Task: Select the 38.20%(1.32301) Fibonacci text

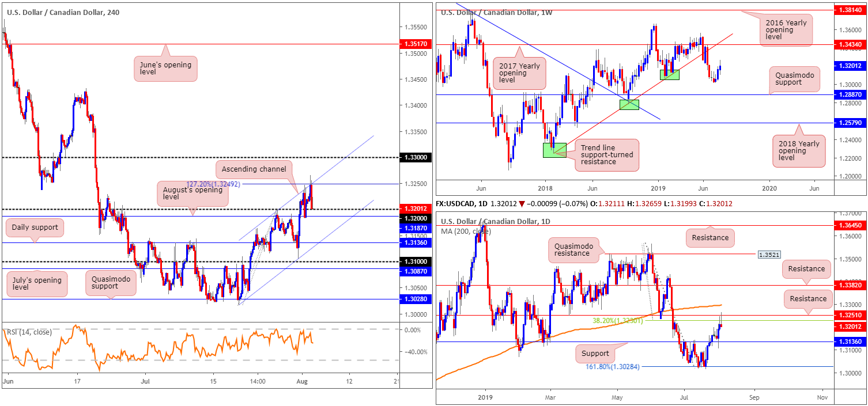Action: 618,320
